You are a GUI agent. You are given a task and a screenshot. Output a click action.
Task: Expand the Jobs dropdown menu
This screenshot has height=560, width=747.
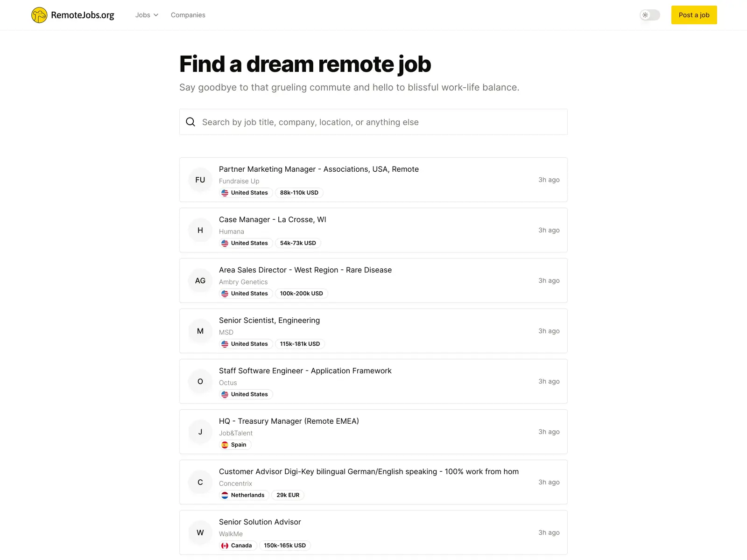pyautogui.click(x=147, y=15)
